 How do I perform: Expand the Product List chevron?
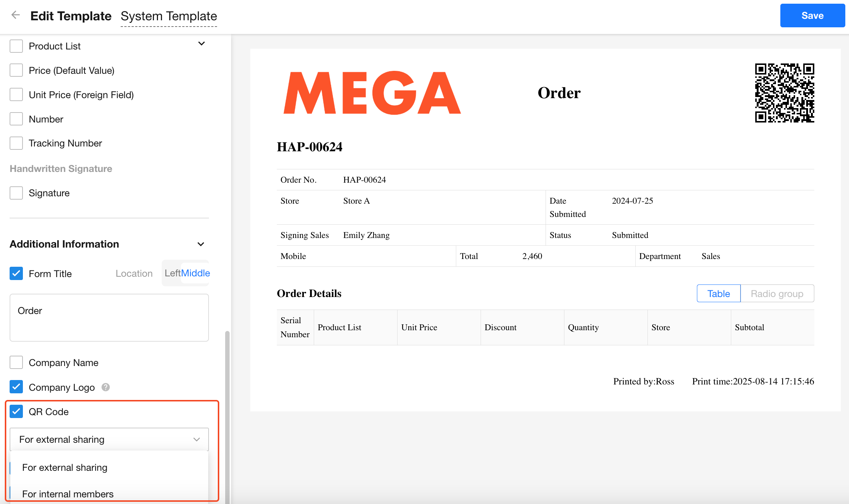pyautogui.click(x=201, y=44)
